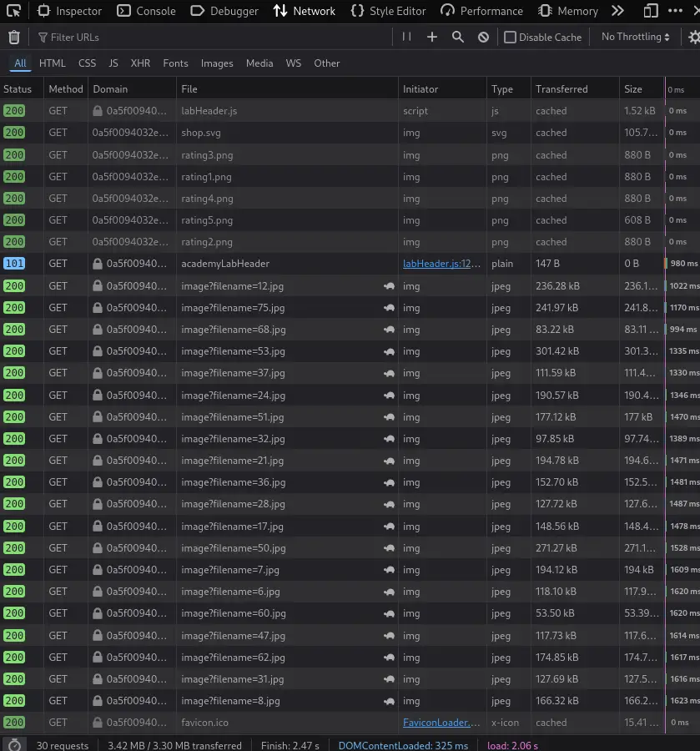Filter requests by XHR

(140, 63)
